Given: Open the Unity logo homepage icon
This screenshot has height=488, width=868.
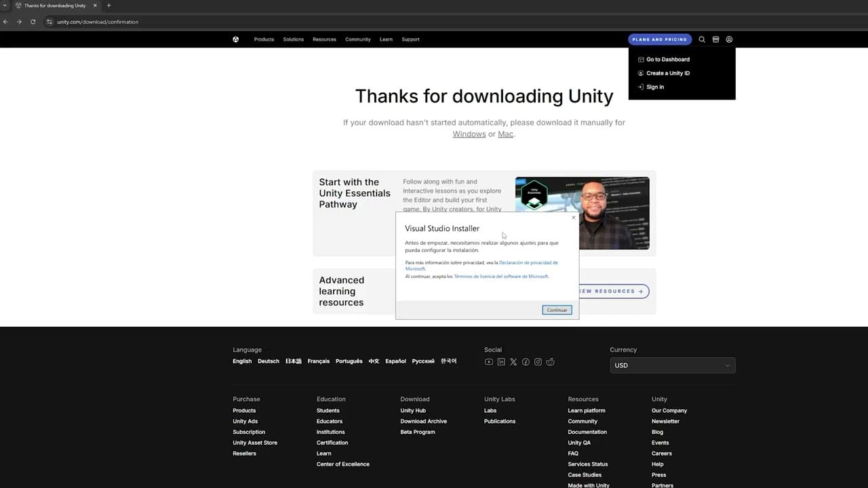Looking at the screenshot, I should (x=235, y=39).
